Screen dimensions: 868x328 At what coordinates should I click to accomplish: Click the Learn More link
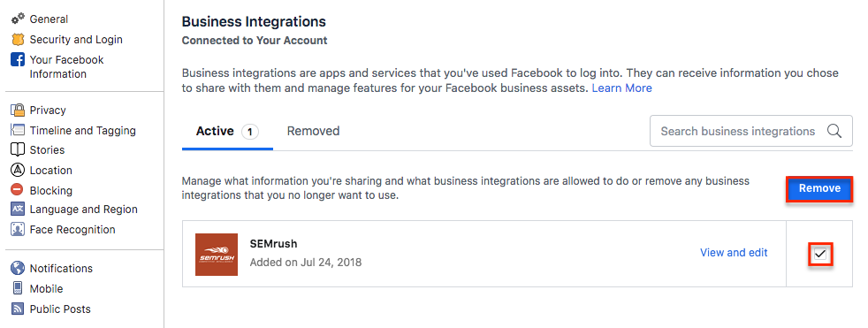tap(621, 88)
